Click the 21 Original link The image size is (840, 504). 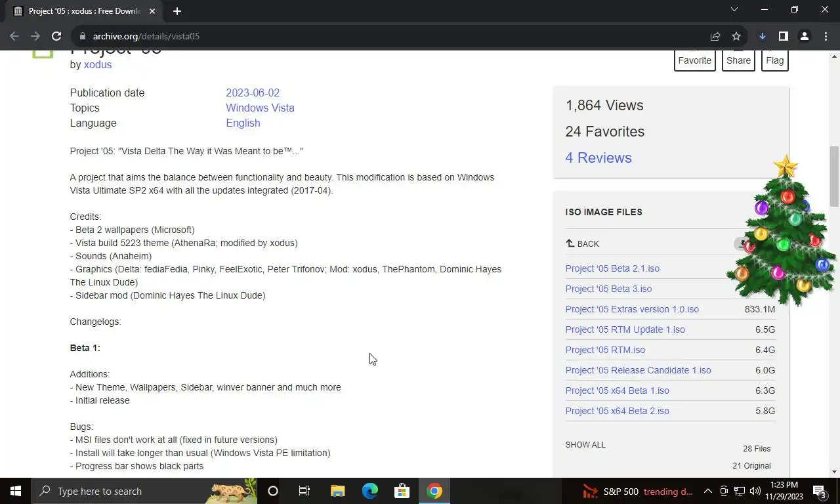[751, 466]
